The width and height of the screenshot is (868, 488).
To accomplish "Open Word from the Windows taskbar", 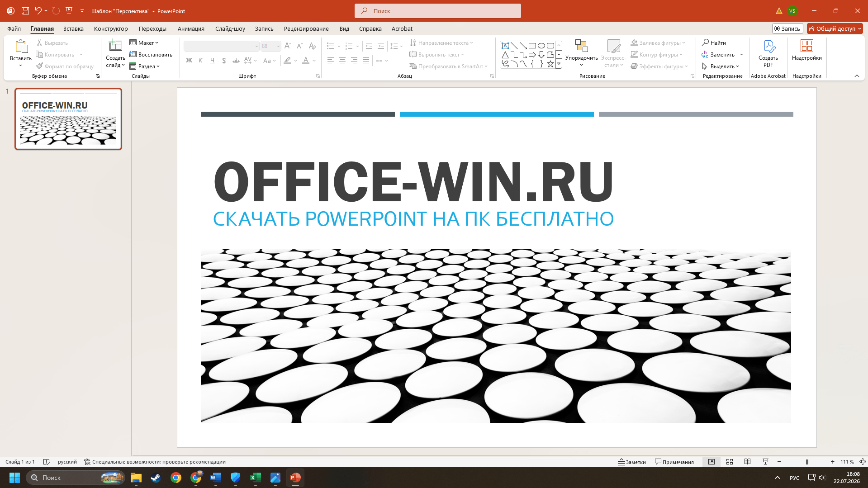I will click(x=216, y=478).
